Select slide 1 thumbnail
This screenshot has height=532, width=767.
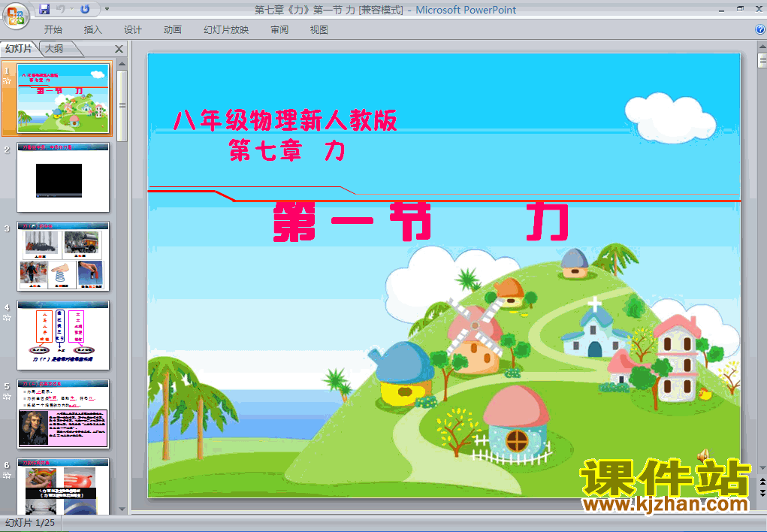63,98
